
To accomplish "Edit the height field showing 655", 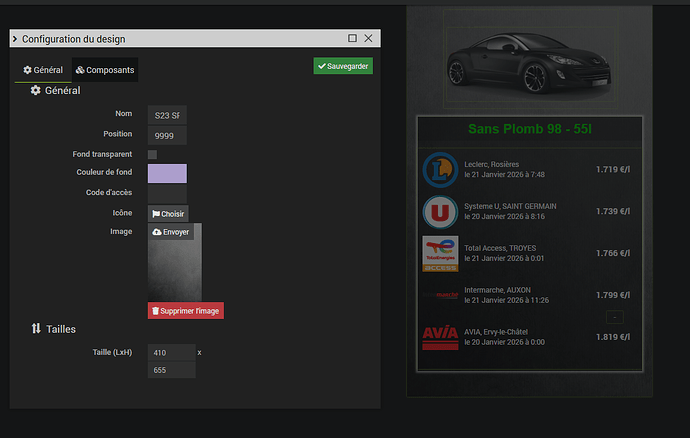I will click(172, 370).
